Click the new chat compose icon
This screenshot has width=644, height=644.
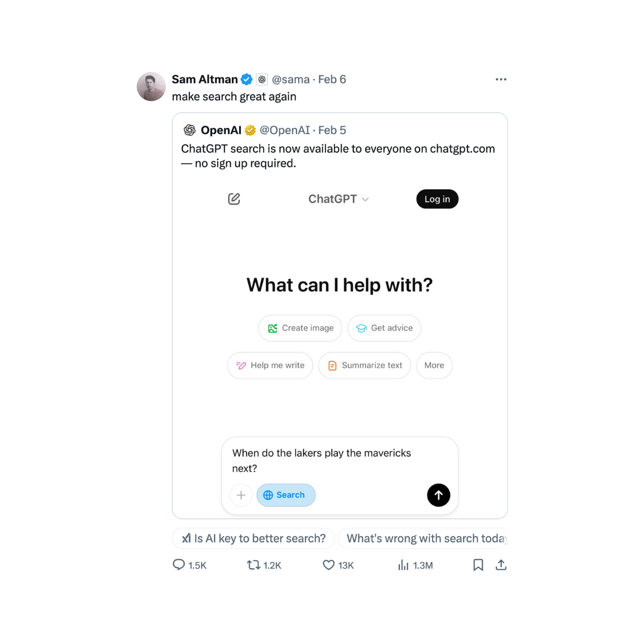click(234, 199)
